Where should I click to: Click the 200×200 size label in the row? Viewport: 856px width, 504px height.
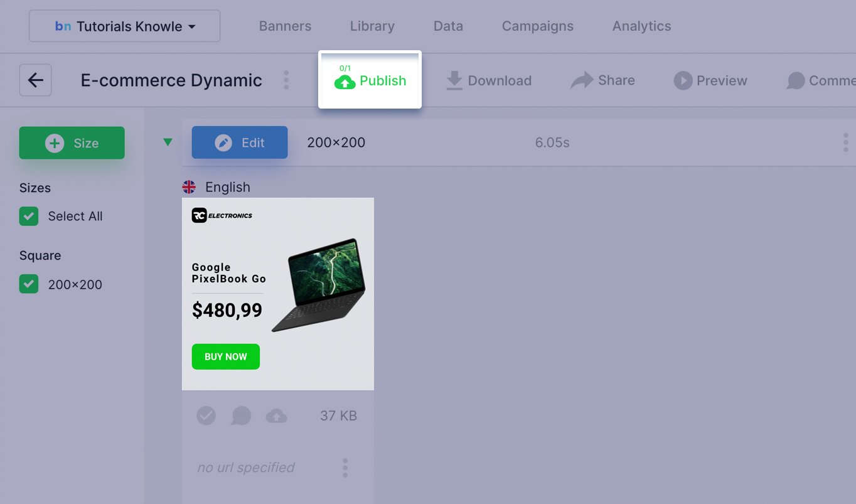336,142
